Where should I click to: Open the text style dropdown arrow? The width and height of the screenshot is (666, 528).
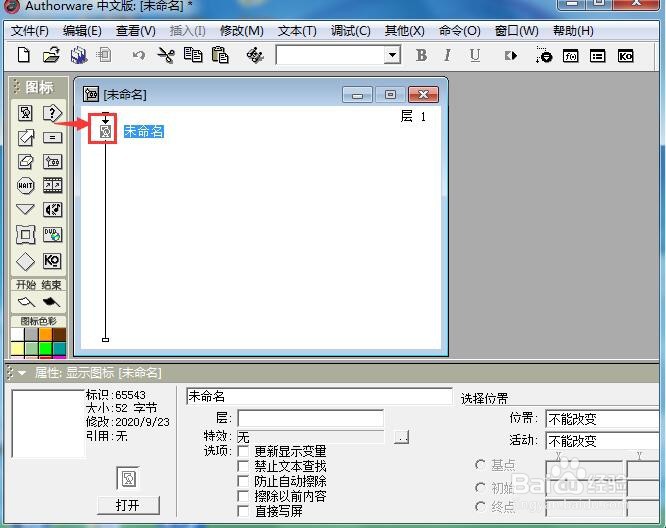click(x=392, y=55)
